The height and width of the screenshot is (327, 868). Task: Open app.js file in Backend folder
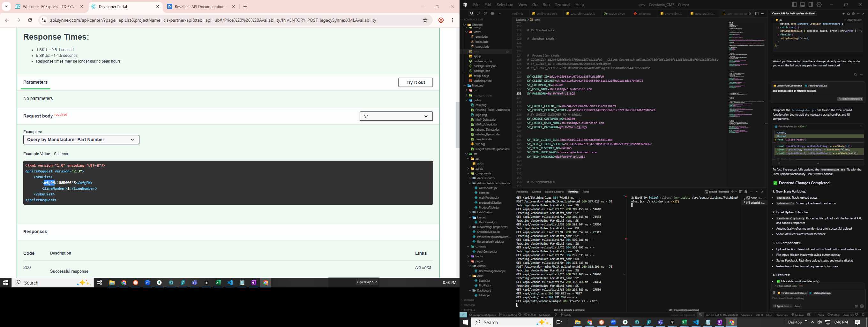tap(477, 56)
